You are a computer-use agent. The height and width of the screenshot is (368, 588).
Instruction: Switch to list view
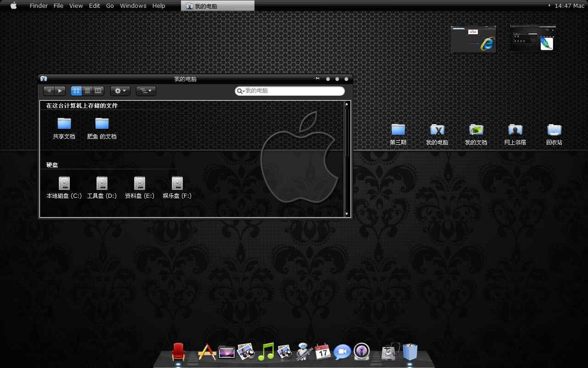pos(87,91)
